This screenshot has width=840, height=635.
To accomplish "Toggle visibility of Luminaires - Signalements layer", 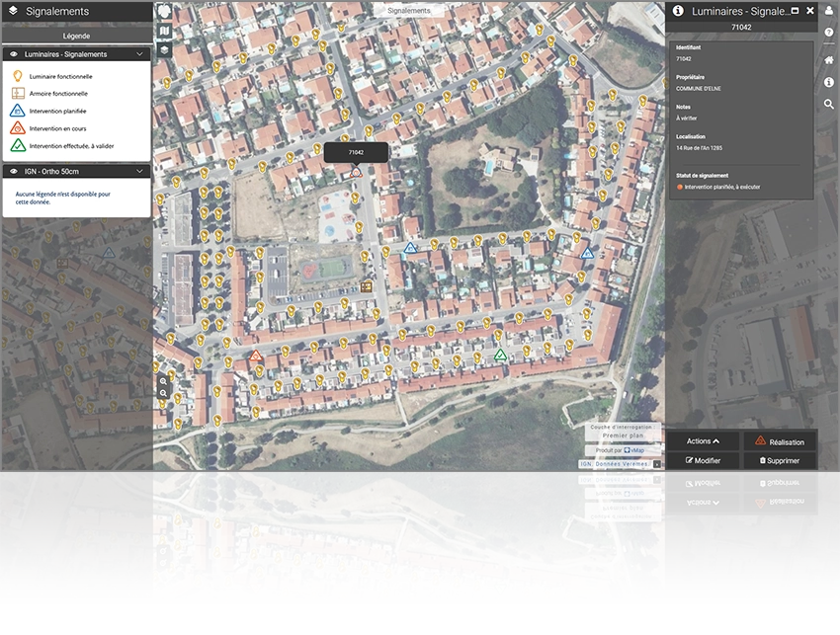I will click(14, 54).
